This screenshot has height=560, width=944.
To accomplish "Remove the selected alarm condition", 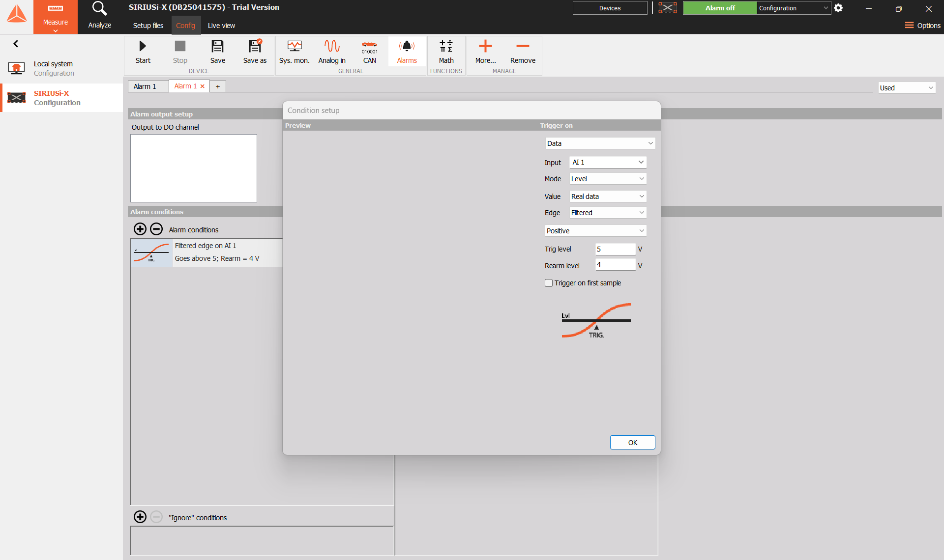I will coord(156,229).
